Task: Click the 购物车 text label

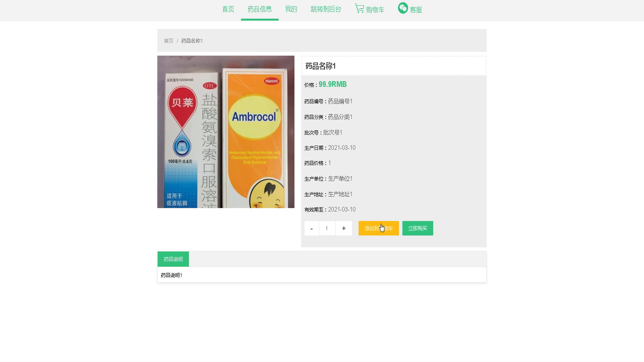Action: tap(375, 10)
